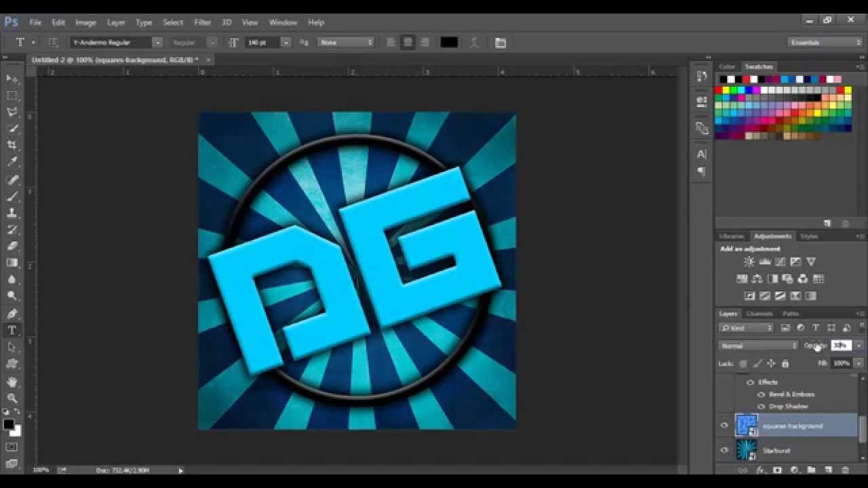Select the squares-background layer thumbnail
The image size is (868, 488).
[746, 426]
